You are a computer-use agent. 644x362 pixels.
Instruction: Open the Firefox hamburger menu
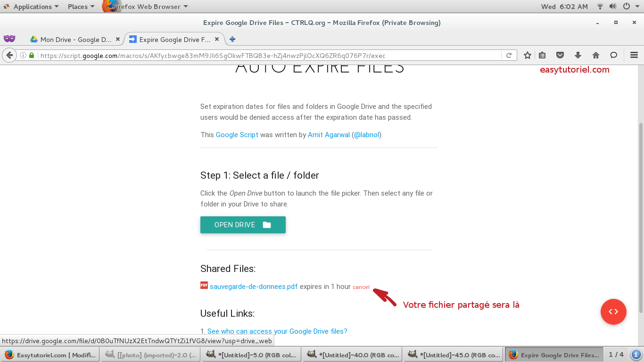pos(634,55)
